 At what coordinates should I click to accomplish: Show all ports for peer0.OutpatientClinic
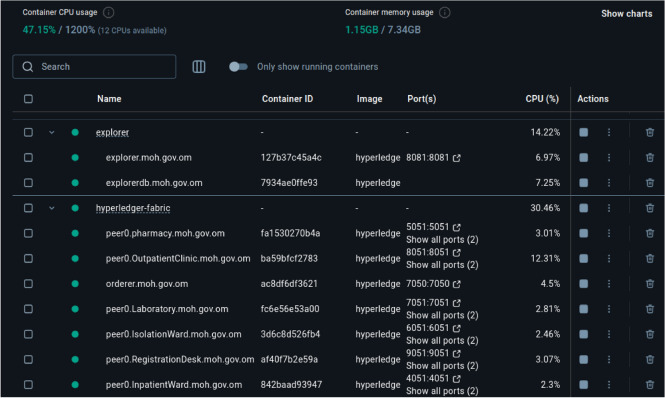point(442,265)
